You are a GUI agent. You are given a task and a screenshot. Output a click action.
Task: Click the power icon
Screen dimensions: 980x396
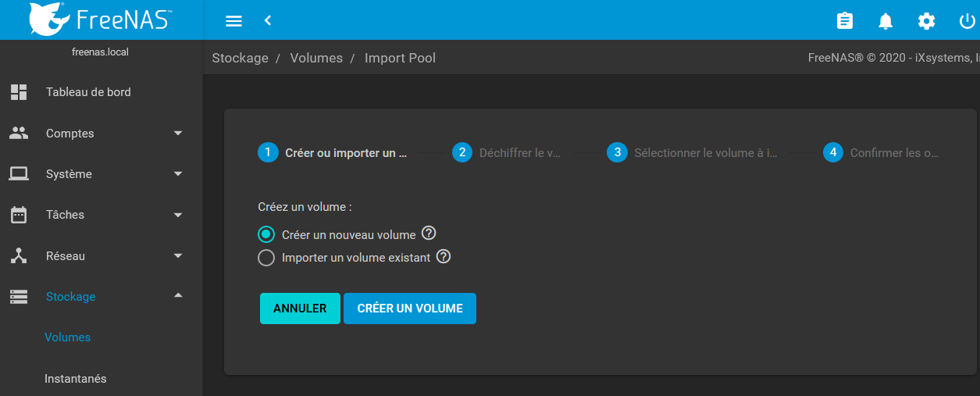click(x=967, y=21)
